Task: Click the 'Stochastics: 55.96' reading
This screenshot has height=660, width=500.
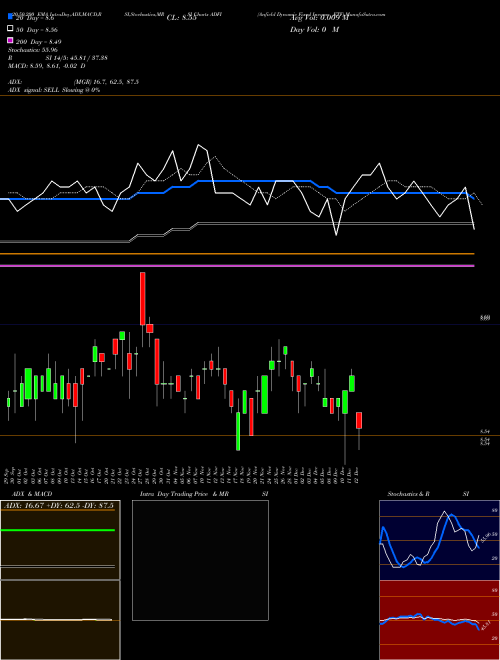Action: click(33, 50)
